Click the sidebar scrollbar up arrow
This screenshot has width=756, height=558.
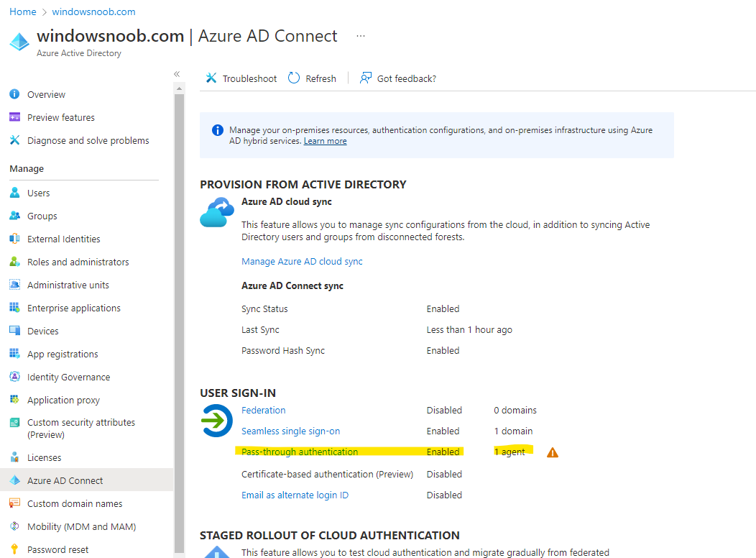pyautogui.click(x=180, y=88)
